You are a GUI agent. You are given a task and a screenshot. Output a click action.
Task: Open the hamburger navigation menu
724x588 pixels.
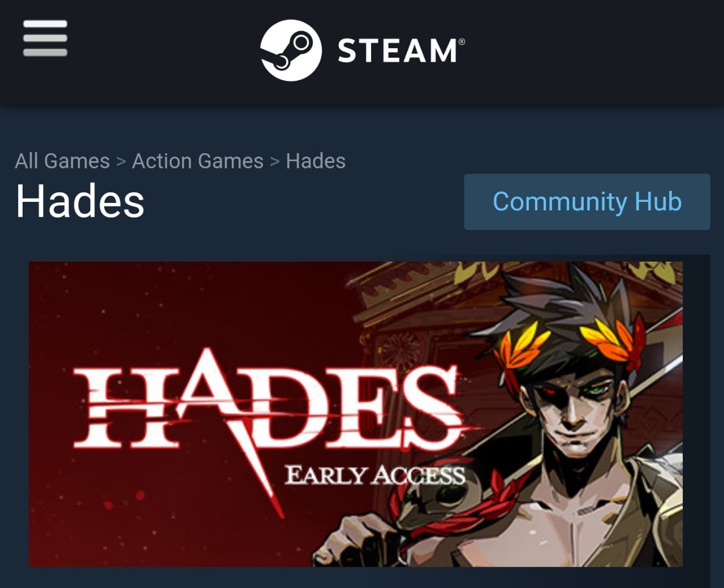tap(45, 38)
